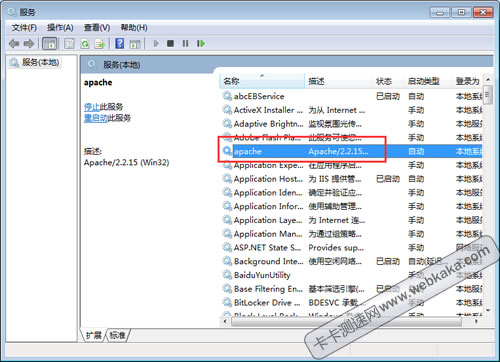Click the Properties toolbar icon
Screen dimensions: 500x362
tap(69, 44)
